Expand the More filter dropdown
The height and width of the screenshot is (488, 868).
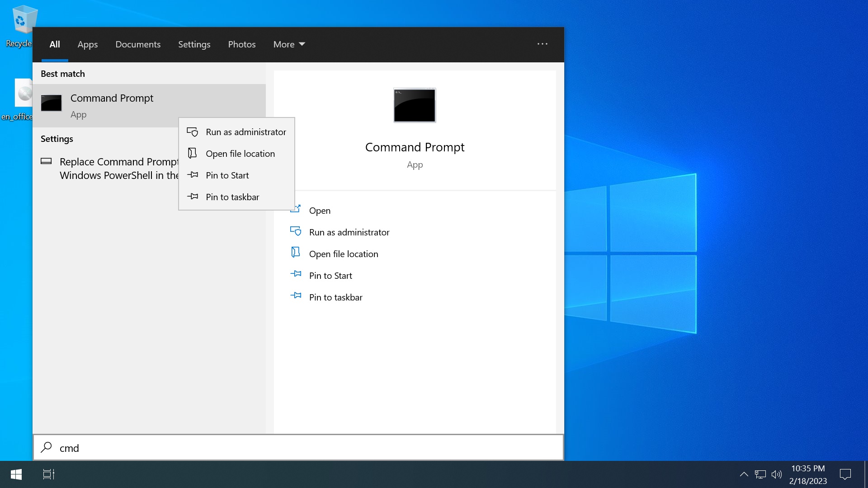289,44
